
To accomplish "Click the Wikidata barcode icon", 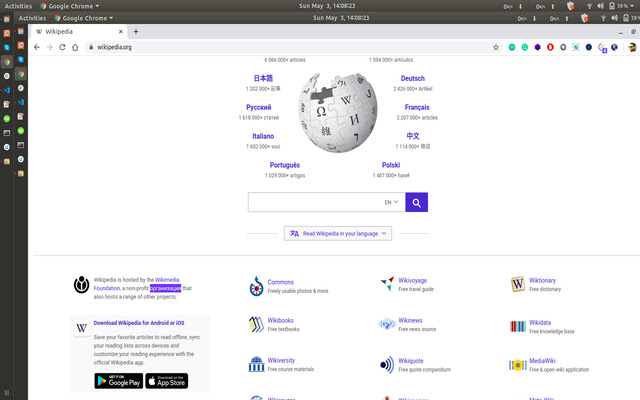I will click(517, 325).
